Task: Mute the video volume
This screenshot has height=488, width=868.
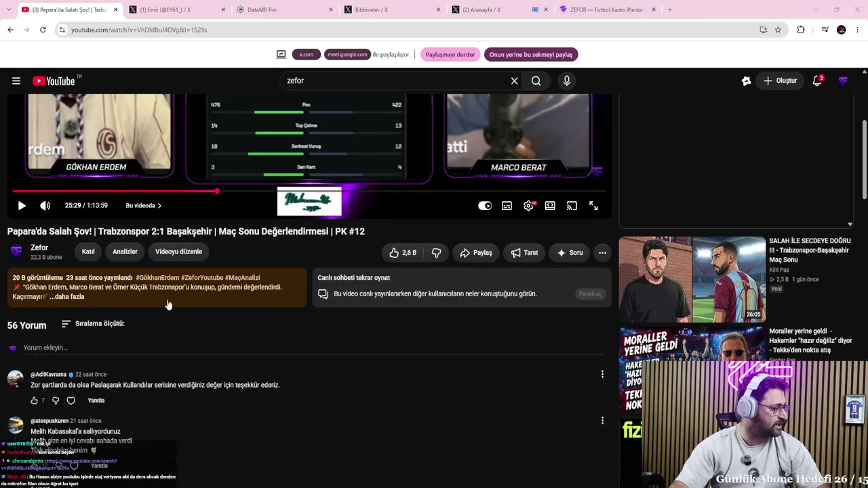Action: tap(45, 205)
